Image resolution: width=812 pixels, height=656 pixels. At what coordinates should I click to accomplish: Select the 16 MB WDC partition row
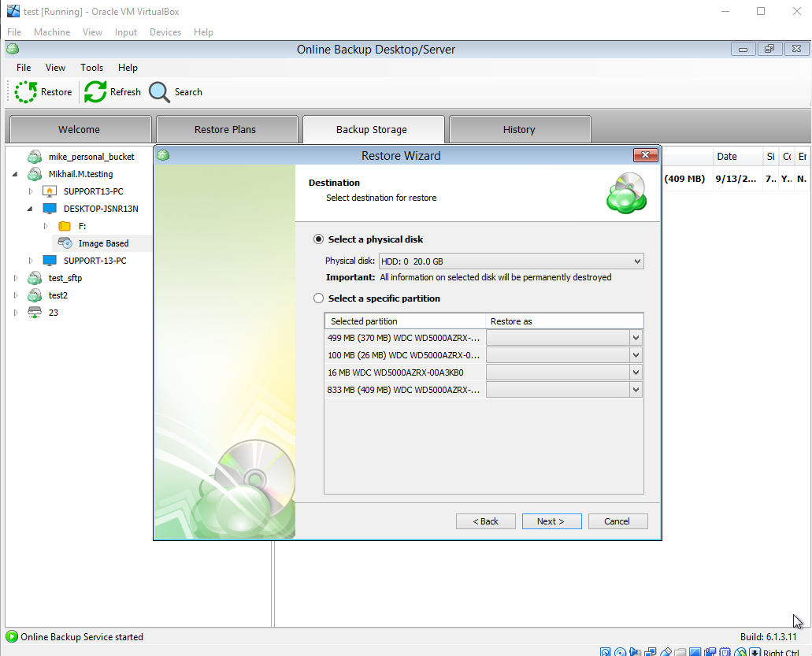pos(405,372)
